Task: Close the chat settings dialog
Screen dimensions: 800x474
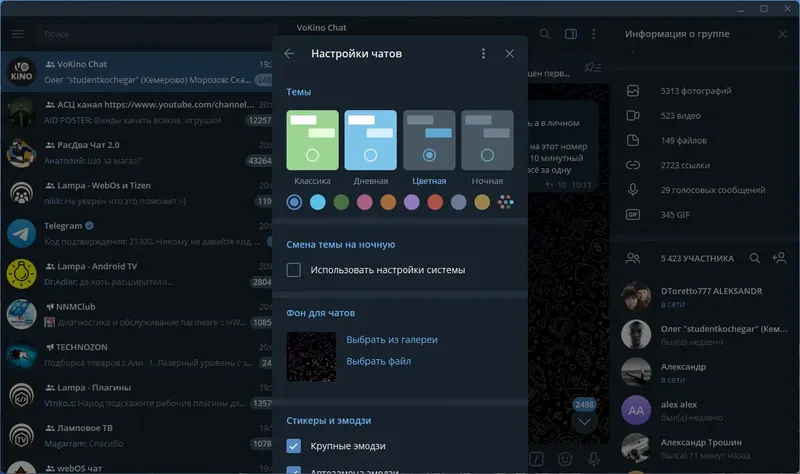Action: (509, 54)
